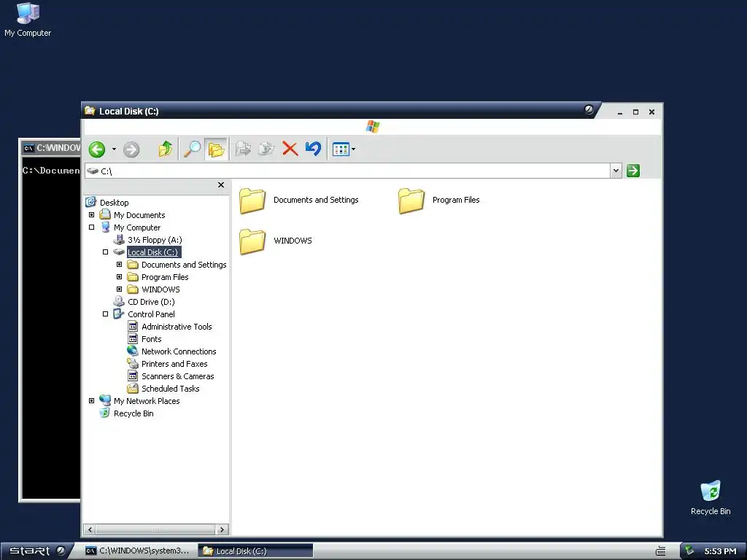This screenshot has width=747, height=560.
Task: Select 3½ Floppy (A:) in the tree
Action: point(155,239)
